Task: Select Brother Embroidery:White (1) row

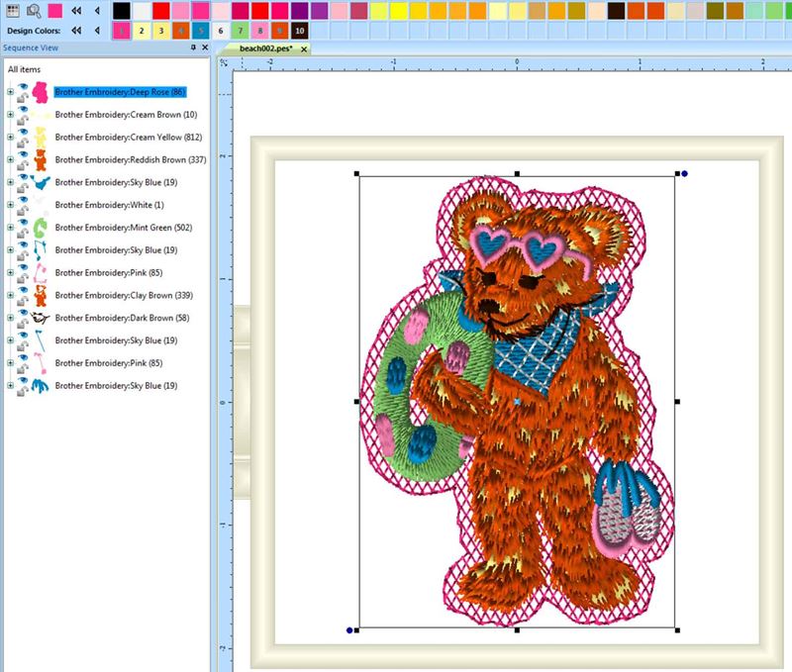Action: coord(109,205)
